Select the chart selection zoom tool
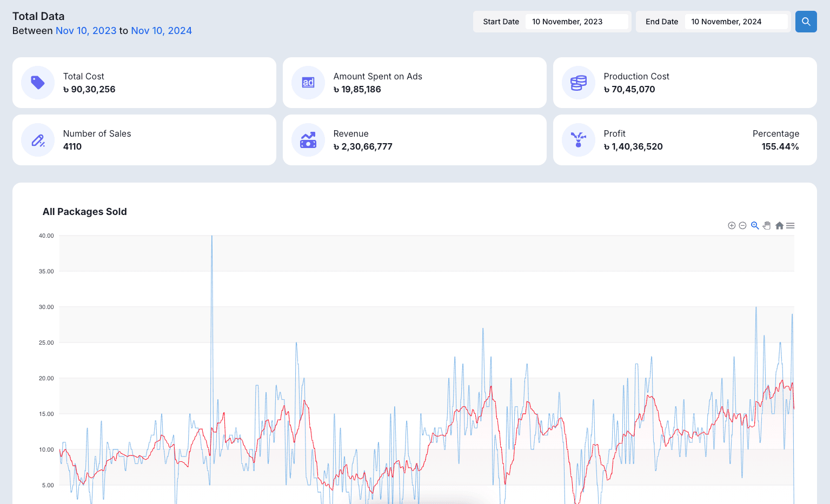Viewport: 830px width, 504px height. point(755,226)
